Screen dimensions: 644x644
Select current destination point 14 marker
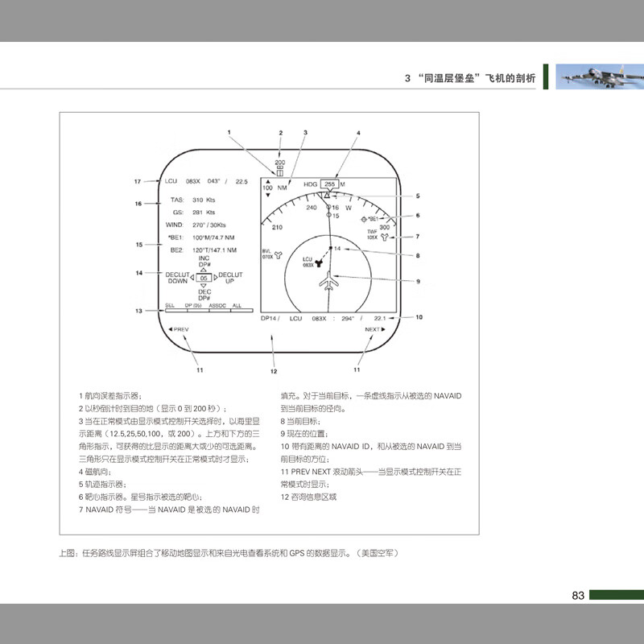point(331,250)
